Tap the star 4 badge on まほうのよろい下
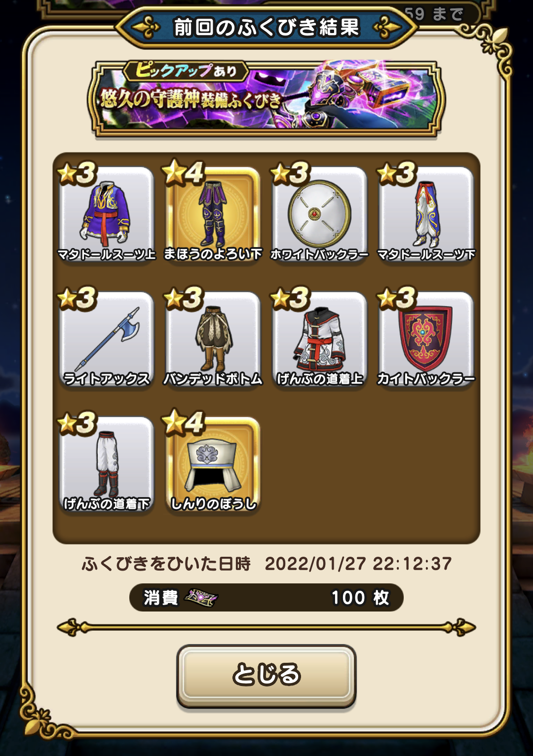The image size is (533, 756). (184, 173)
